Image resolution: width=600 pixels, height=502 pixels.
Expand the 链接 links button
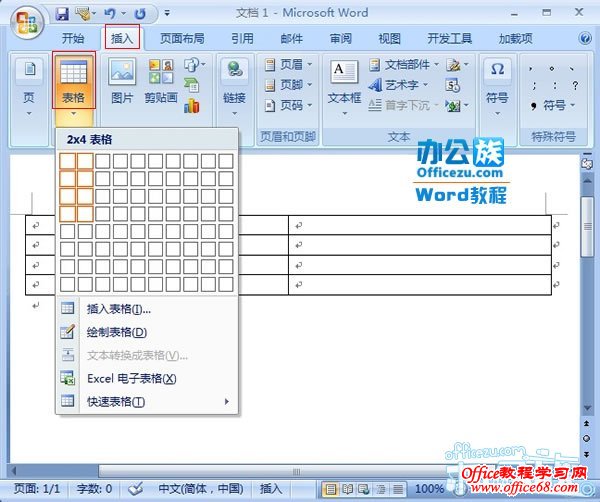(x=234, y=88)
